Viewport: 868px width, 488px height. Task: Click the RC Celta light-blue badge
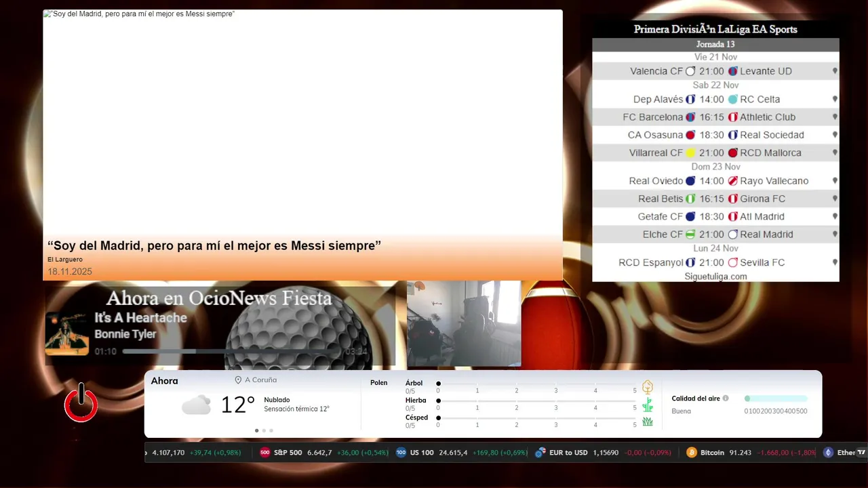(732, 99)
